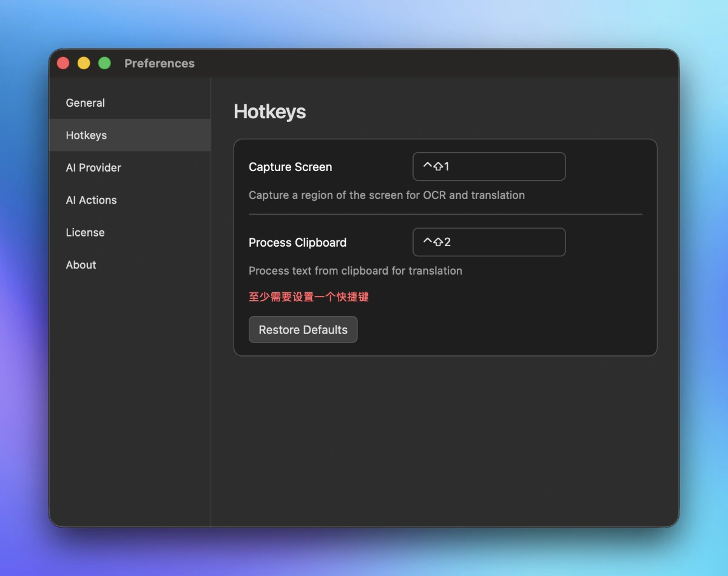The image size is (728, 576).
Task: Click the divider line between hotkey rows
Action: pos(445,214)
